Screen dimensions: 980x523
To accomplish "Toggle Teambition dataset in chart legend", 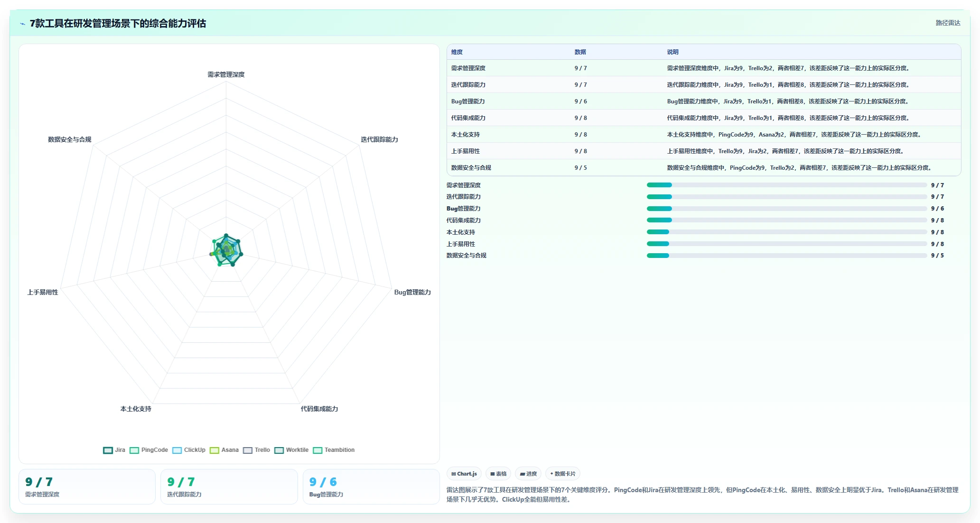I will (x=334, y=450).
